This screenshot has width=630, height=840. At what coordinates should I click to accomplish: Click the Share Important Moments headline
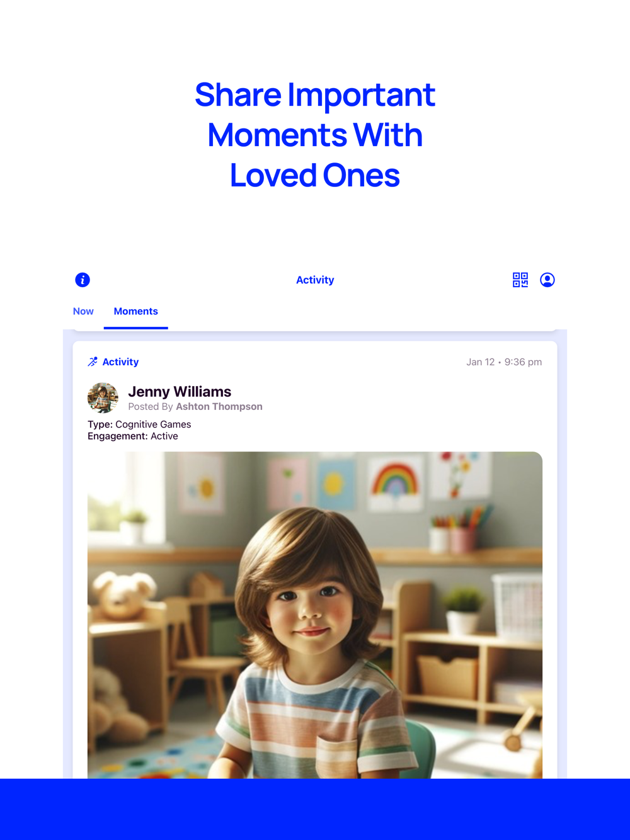315,135
